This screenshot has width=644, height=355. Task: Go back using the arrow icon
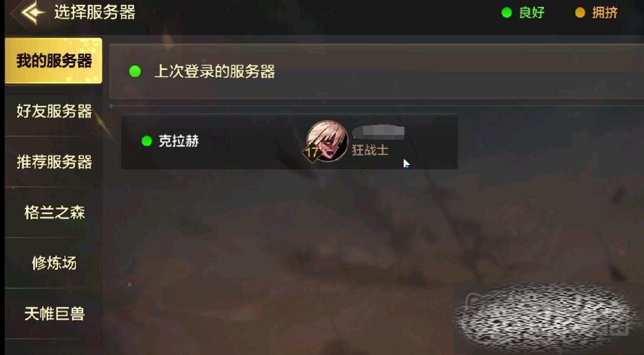[x=30, y=13]
